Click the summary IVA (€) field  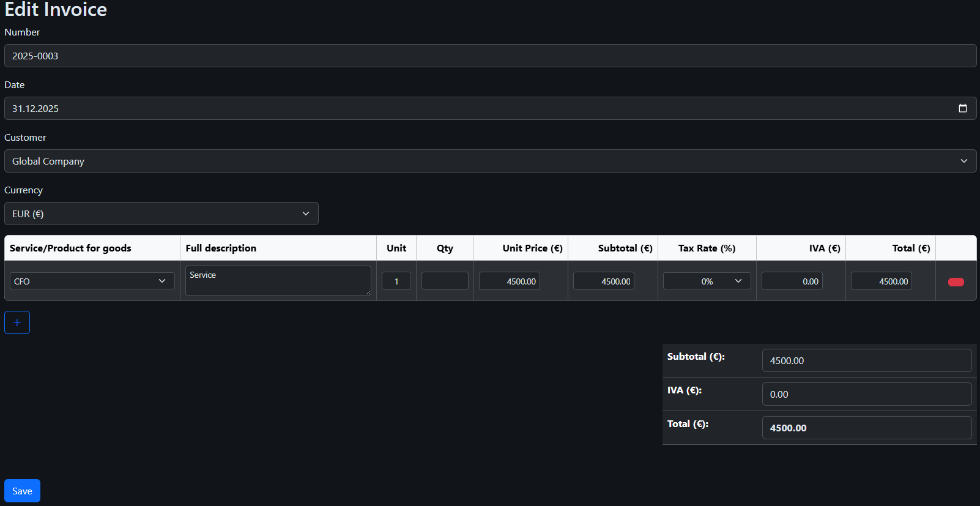pyautogui.click(x=866, y=394)
